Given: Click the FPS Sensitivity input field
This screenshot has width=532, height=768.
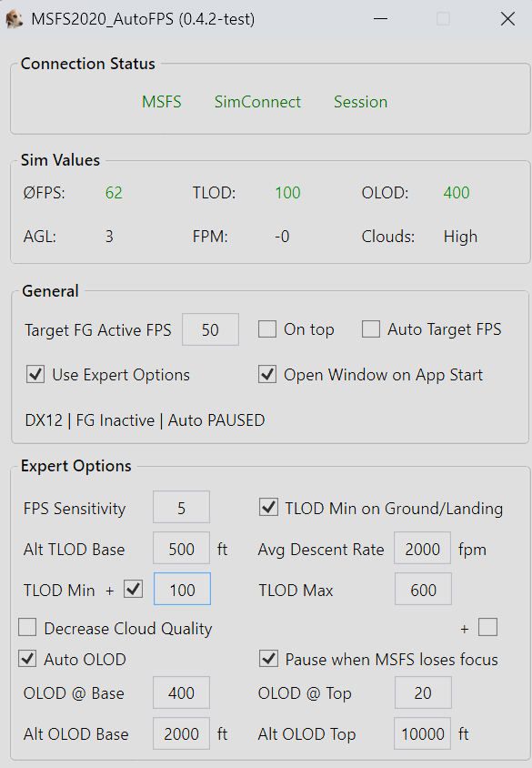Looking at the screenshot, I should point(182,508).
